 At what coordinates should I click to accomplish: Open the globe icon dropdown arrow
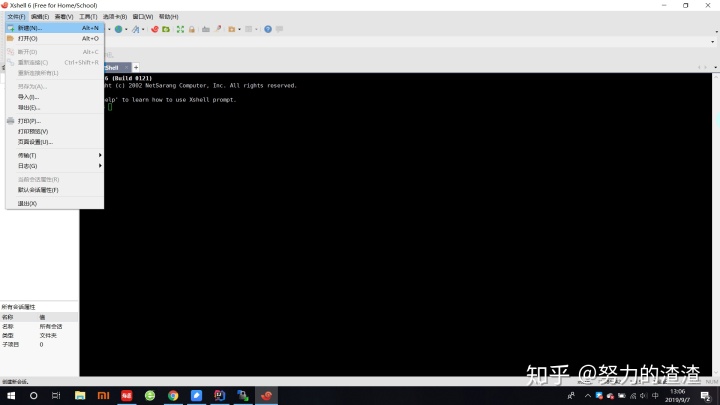pyautogui.click(x=126, y=29)
